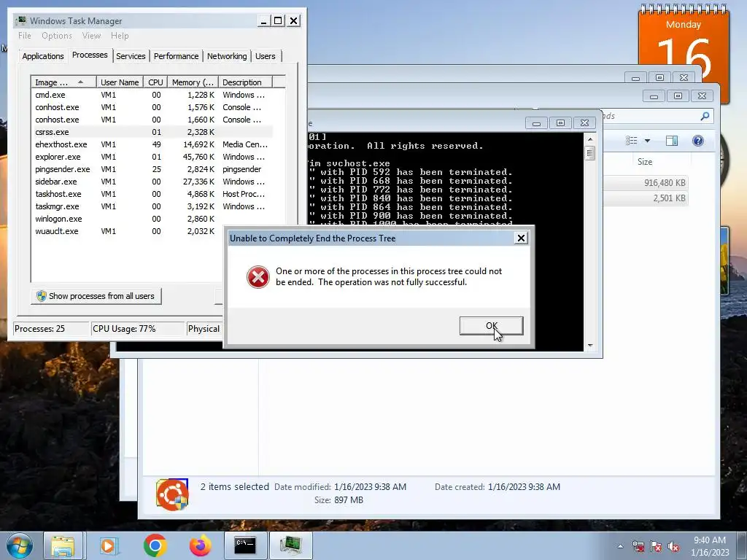Open the Explorer view options dropdown arrow

(647, 141)
